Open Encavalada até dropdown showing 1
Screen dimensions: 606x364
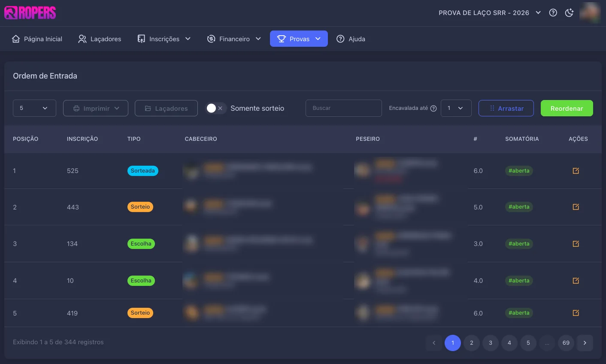456,108
